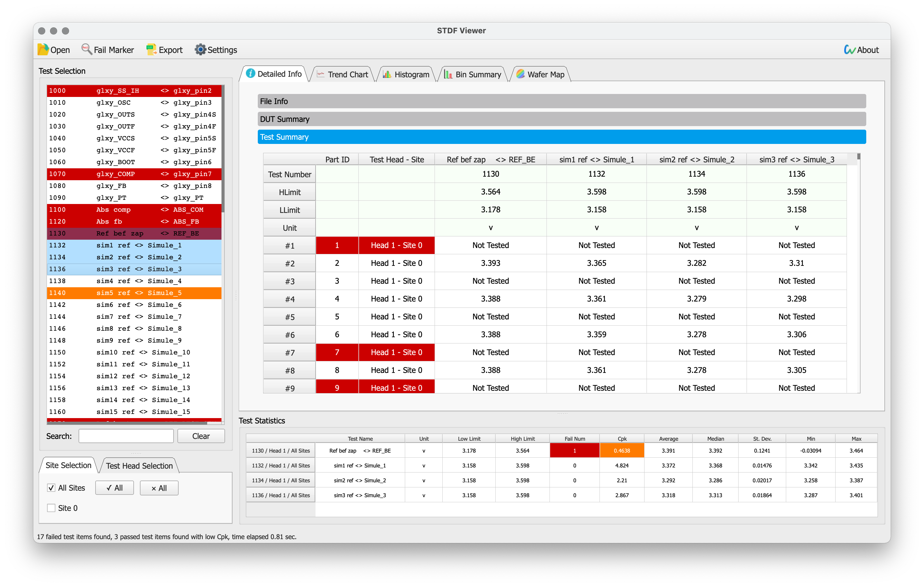Image resolution: width=924 pixels, height=587 pixels.
Task: Click the Wafer Map colorful icon
Action: tap(520, 74)
